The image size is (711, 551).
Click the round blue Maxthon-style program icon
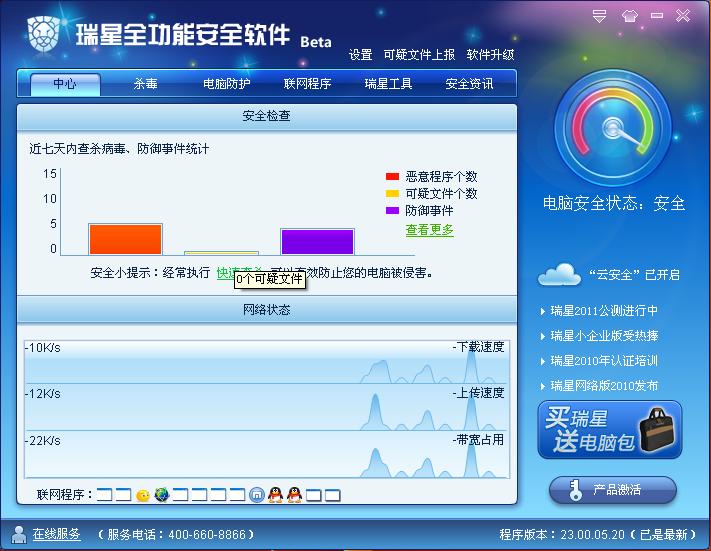coord(257,495)
